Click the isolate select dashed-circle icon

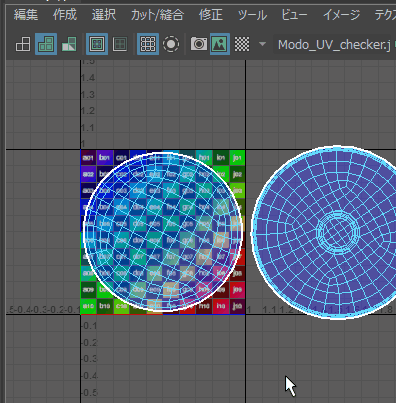click(171, 44)
